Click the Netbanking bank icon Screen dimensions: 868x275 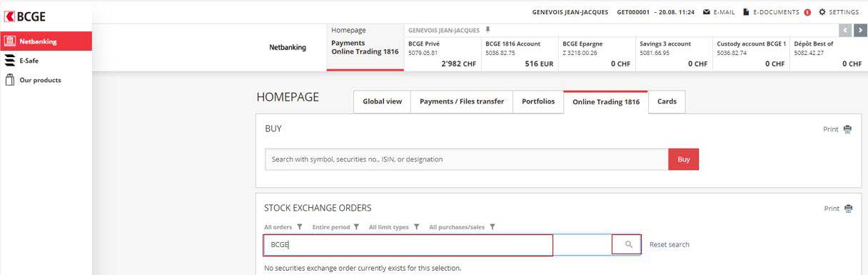(9, 41)
